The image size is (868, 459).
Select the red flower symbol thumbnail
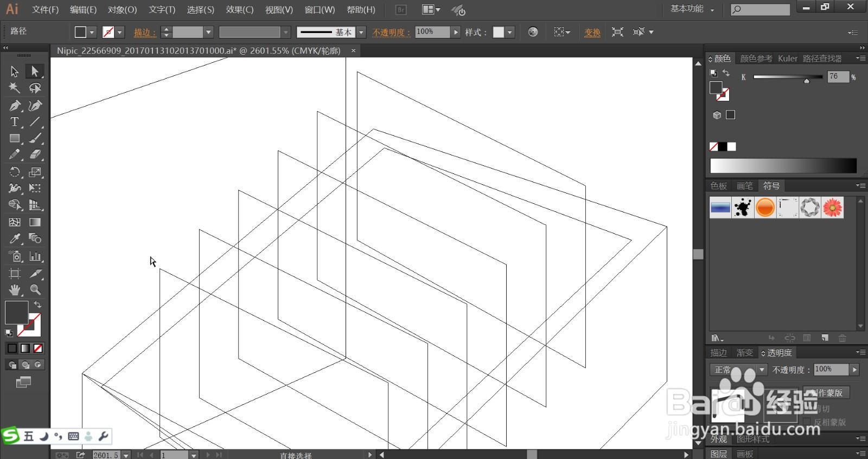click(x=832, y=207)
